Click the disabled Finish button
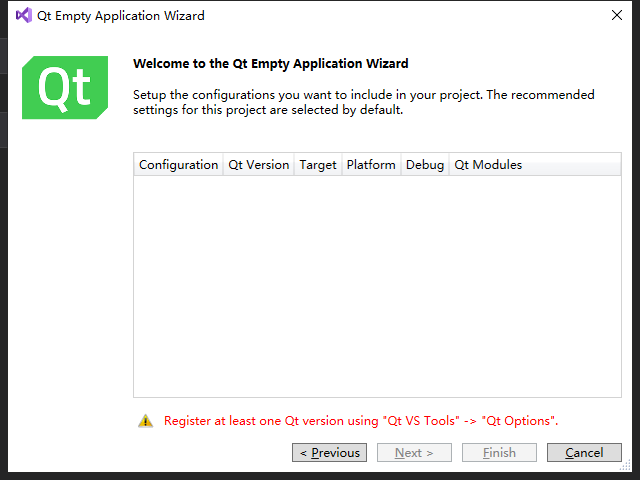The width and height of the screenshot is (640, 480). pos(499,452)
